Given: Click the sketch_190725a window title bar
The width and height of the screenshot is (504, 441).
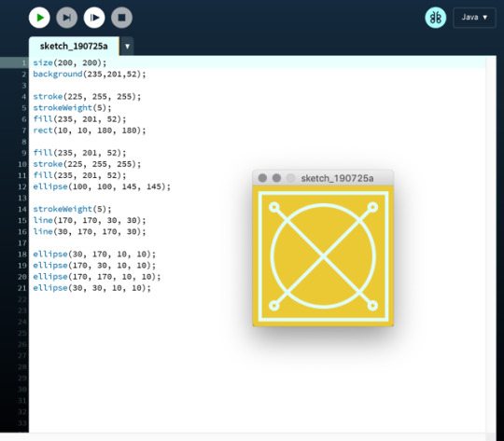Looking at the screenshot, I should click(x=337, y=178).
